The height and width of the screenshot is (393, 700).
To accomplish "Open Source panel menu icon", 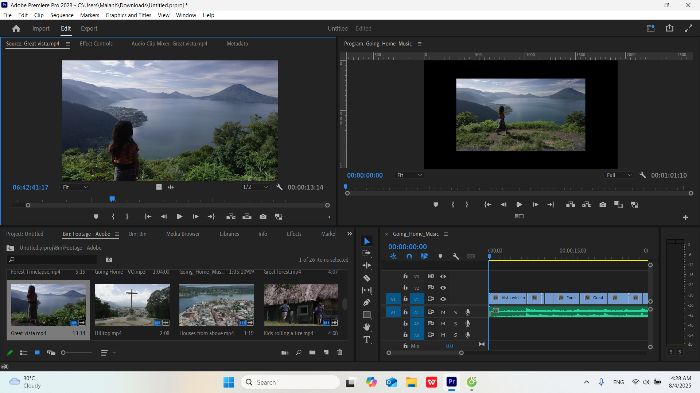I will coord(68,44).
